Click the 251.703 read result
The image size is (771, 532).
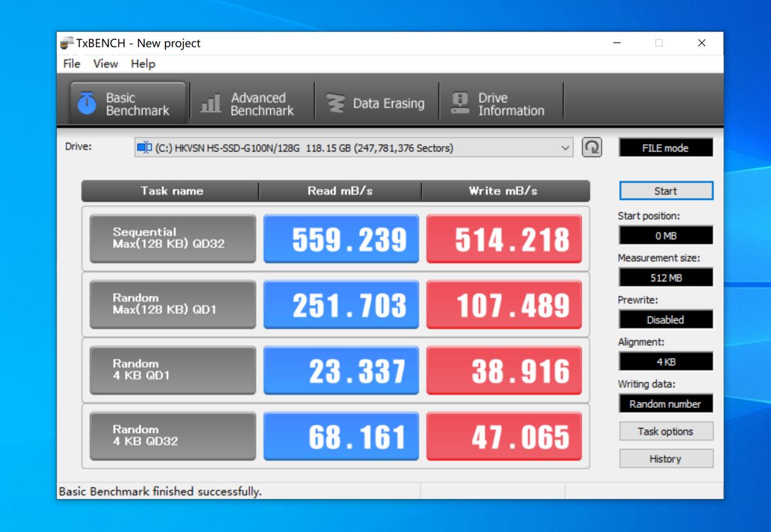pyautogui.click(x=341, y=305)
